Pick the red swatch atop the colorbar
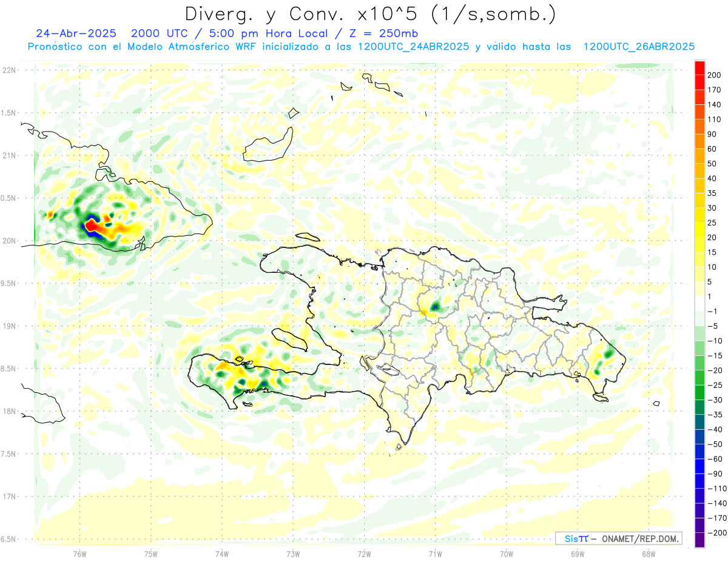This screenshot has height=562, width=728. pos(699,68)
